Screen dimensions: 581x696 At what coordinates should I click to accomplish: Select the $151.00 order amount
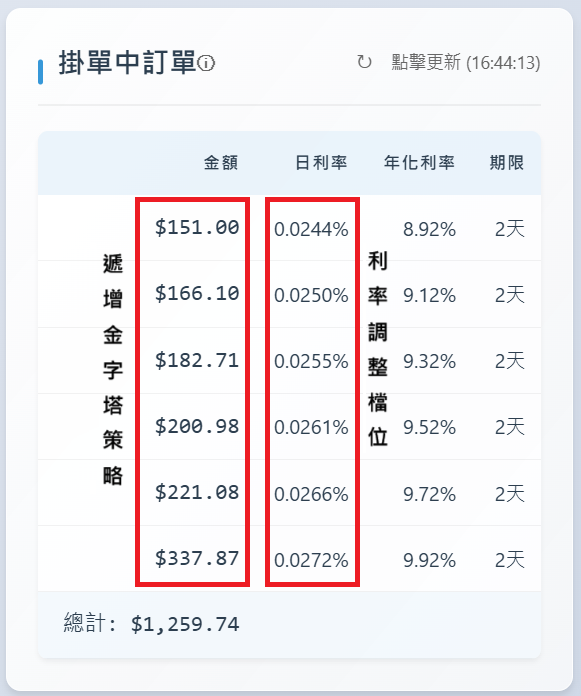[197, 227]
